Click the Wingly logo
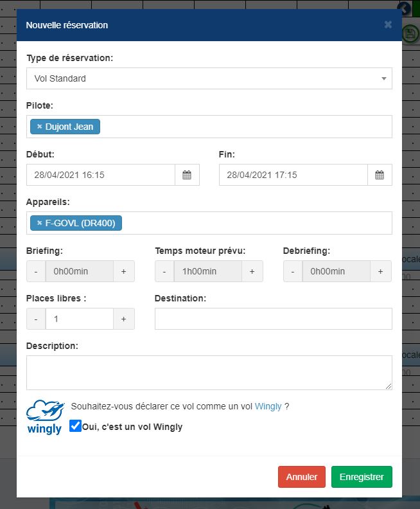Screen dimensions: 420x509 45,417
